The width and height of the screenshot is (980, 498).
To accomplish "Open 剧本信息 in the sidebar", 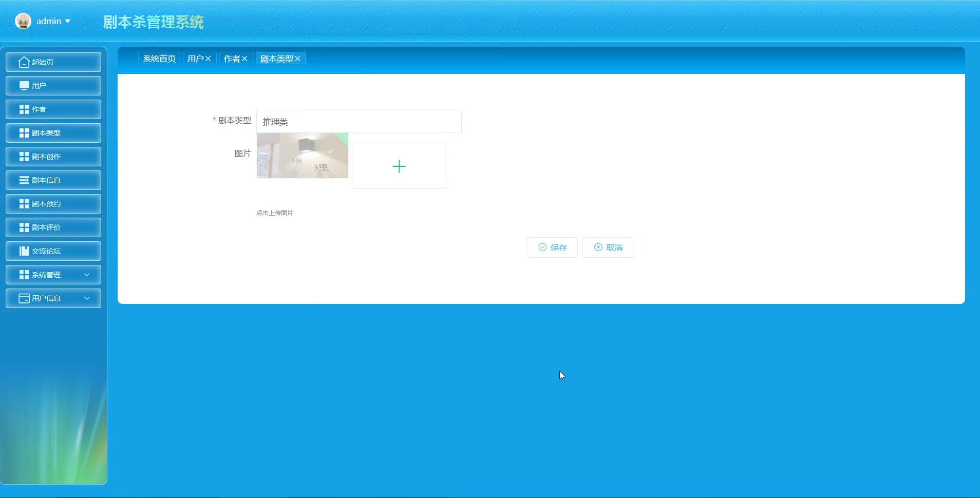I will [x=53, y=180].
